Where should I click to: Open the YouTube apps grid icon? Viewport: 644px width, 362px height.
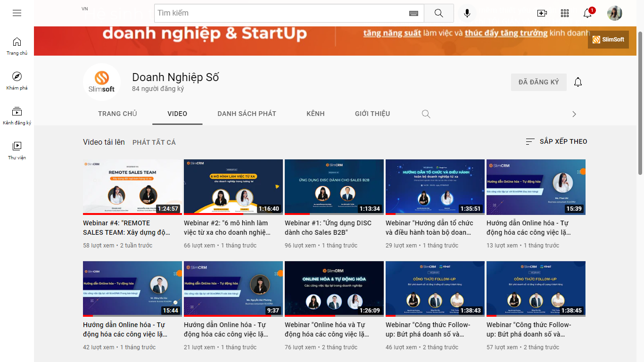click(565, 13)
